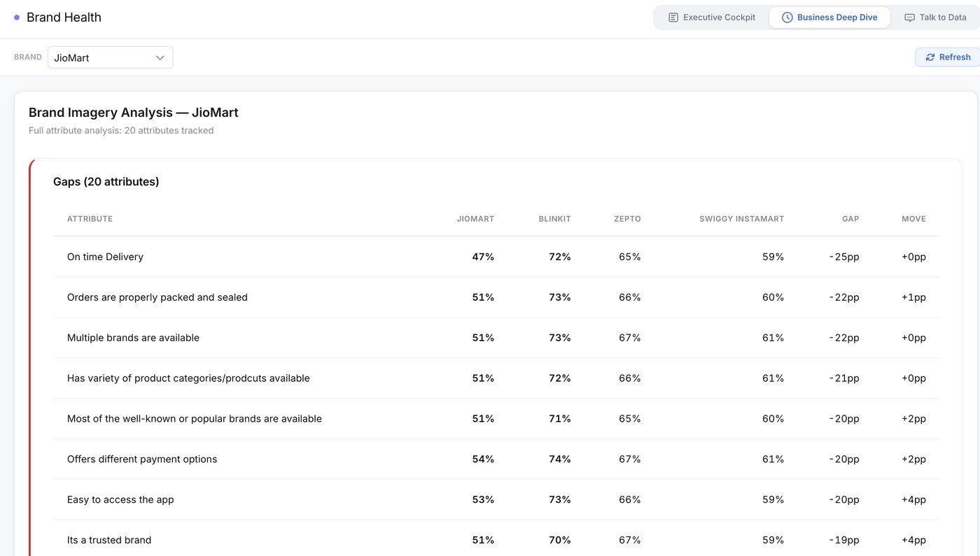This screenshot has height=556, width=980.
Task: Switch to Business Deep Dive tab
Action: 829,17
